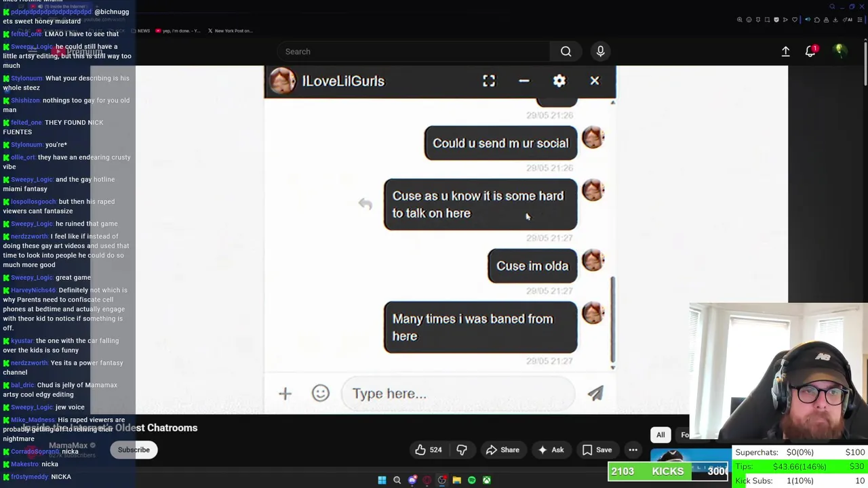
Task: Click the YouTube search magnifier button
Action: point(566,52)
